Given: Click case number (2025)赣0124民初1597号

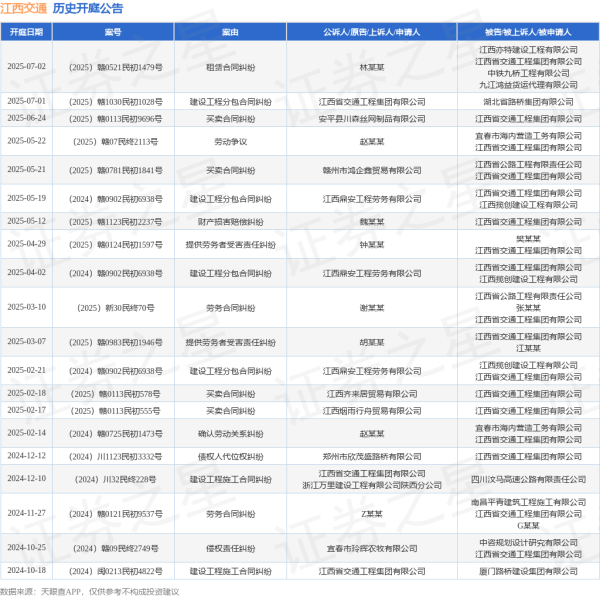Looking at the screenshot, I should [116, 245].
